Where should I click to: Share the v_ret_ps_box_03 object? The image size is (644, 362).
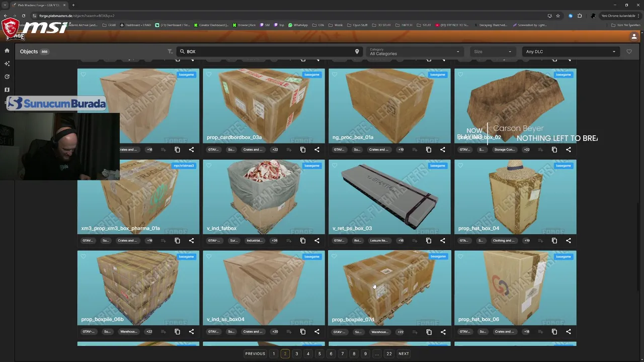(x=443, y=240)
